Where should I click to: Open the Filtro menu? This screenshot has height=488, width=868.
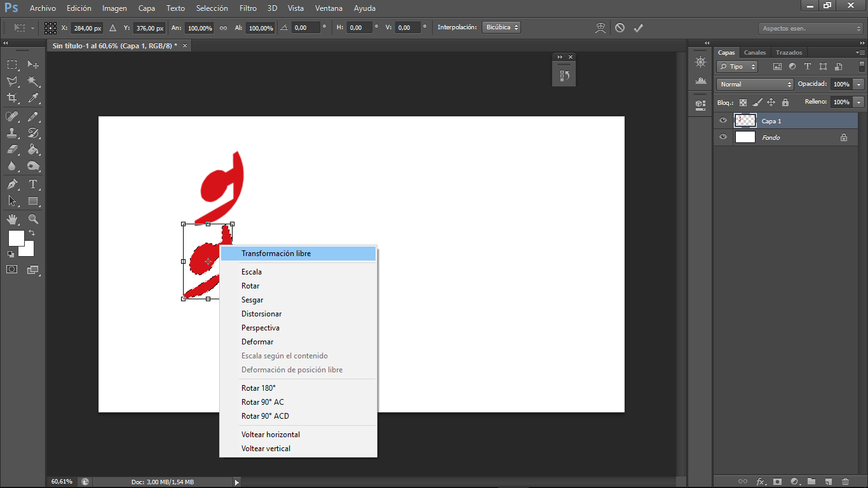coord(248,8)
